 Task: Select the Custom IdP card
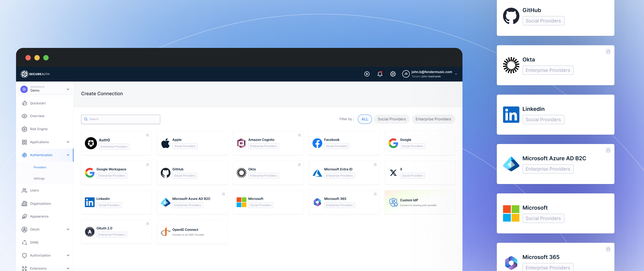[419, 202]
